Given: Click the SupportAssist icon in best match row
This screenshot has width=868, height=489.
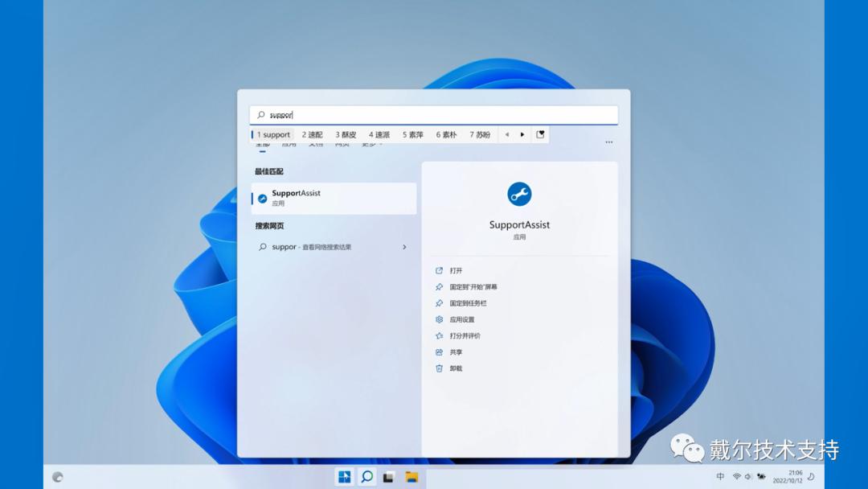Looking at the screenshot, I should [x=262, y=199].
